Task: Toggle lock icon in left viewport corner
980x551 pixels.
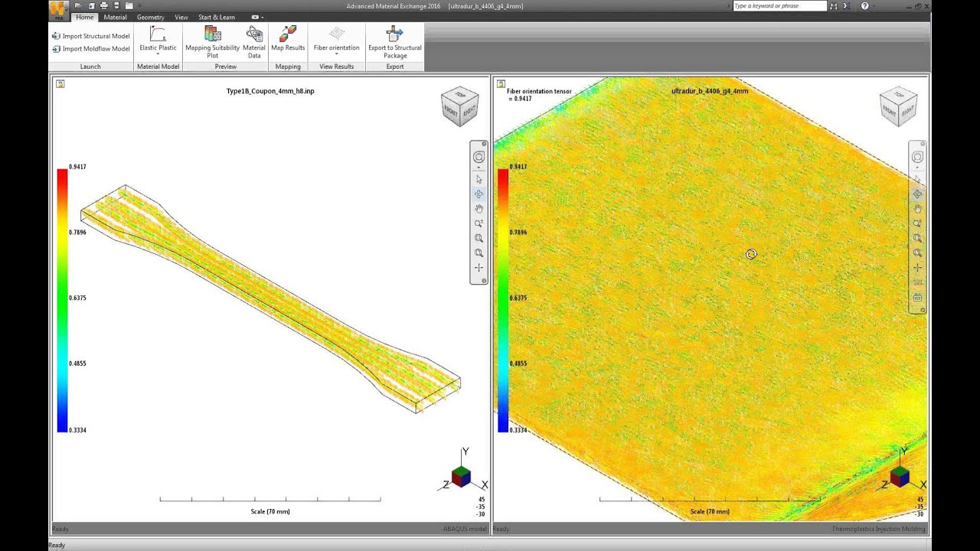Action: click(x=60, y=83)
